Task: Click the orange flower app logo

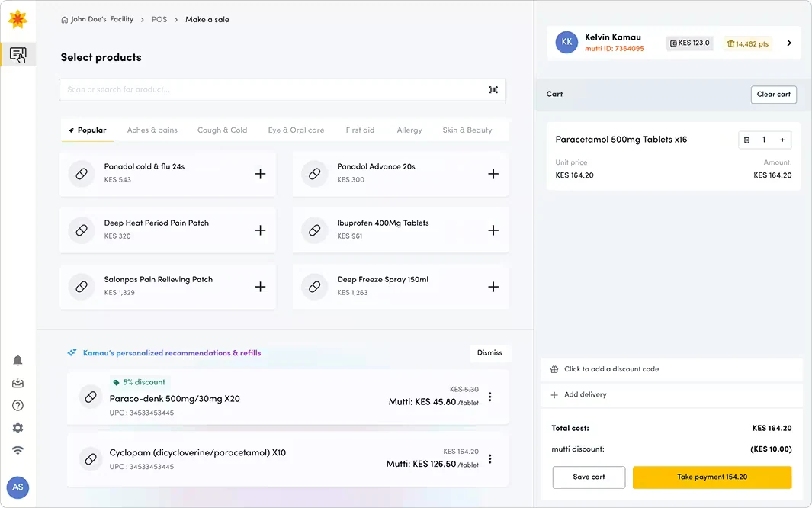Action: (18, 19)
